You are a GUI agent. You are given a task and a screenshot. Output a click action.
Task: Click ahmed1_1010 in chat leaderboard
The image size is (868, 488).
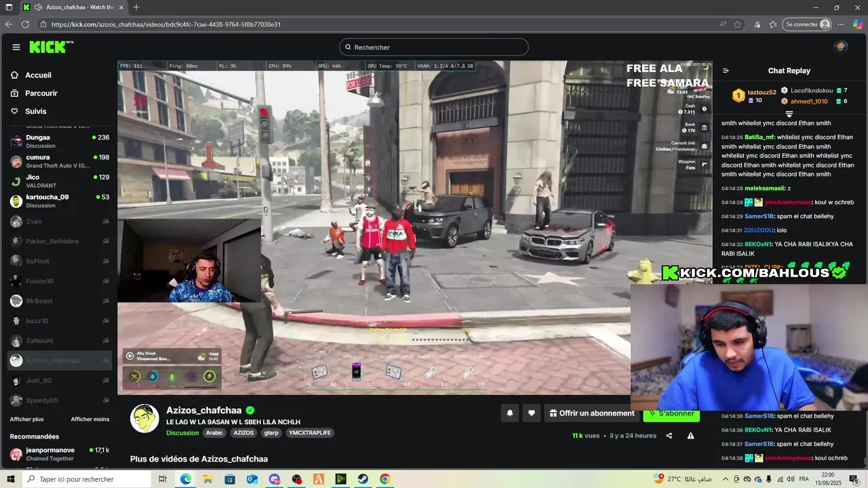[x=809, y=101]
